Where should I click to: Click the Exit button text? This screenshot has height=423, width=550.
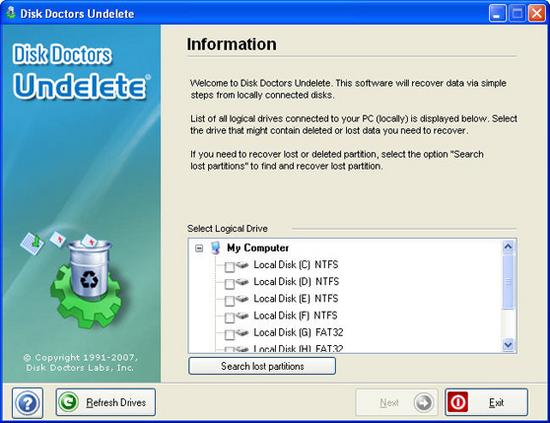[x=496, y=402]
